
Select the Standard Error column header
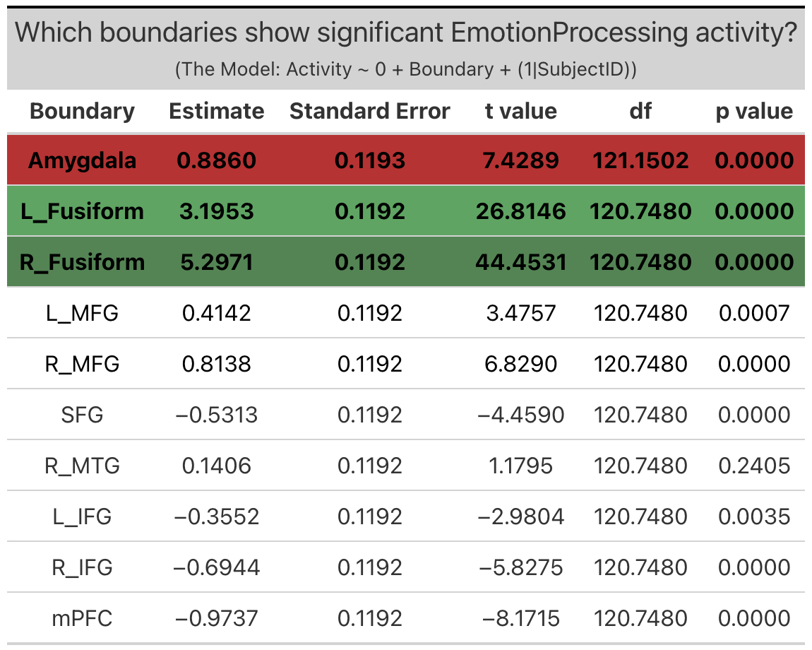(x=369, y=111)
